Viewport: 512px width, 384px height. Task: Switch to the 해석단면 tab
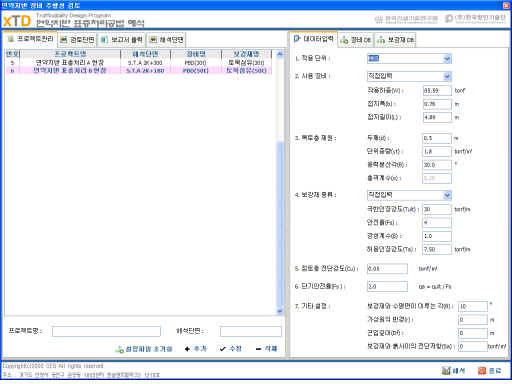click(166, 40)
